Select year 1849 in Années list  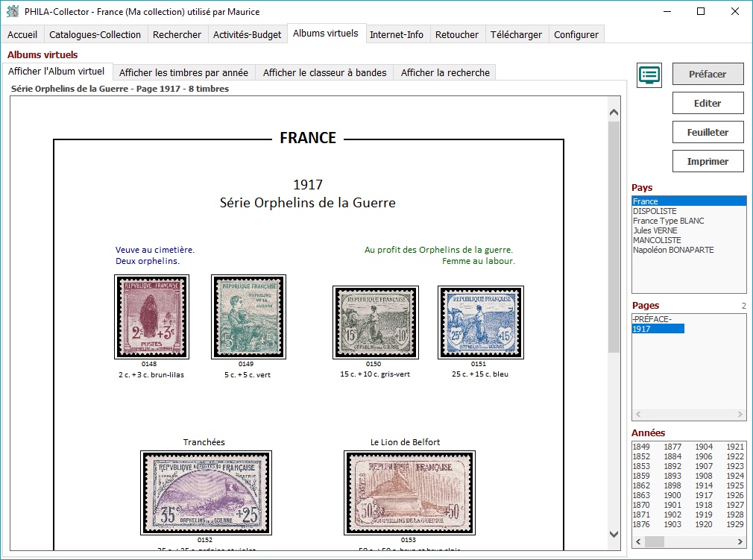[641, 447]
